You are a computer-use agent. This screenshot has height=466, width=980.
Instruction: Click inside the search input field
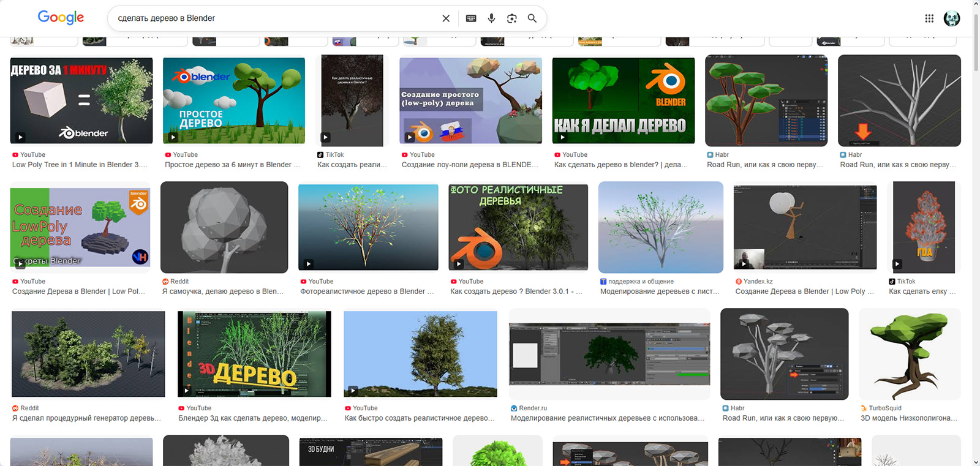tap(276, 18)
